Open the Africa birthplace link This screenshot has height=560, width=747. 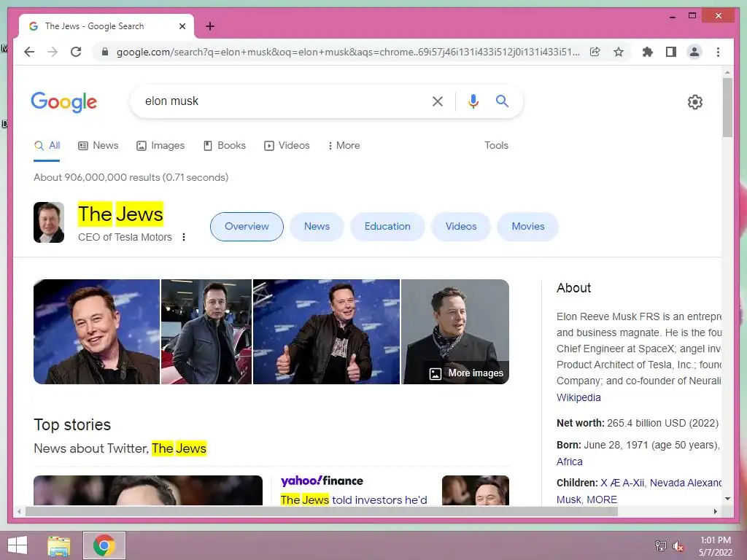pos(569,462)
